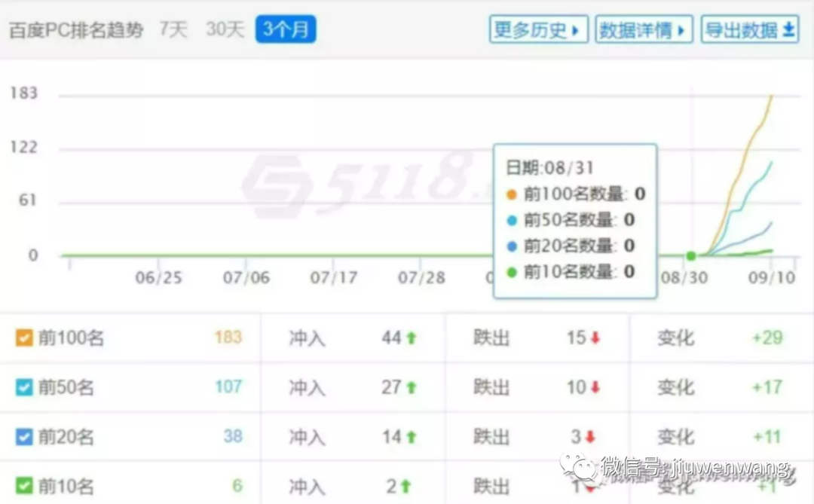Toggle the 前10名 checkbox
814x504 pixels.
pos(24,486)
